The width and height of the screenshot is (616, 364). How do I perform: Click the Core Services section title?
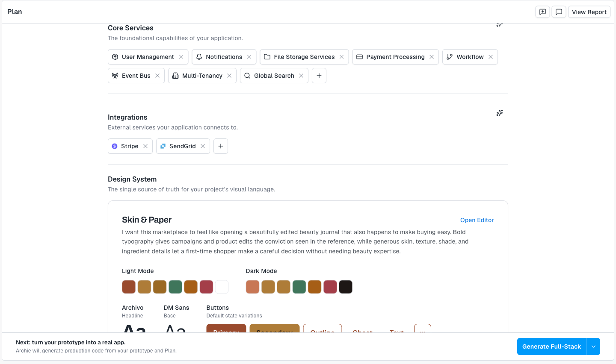(130, 28)
